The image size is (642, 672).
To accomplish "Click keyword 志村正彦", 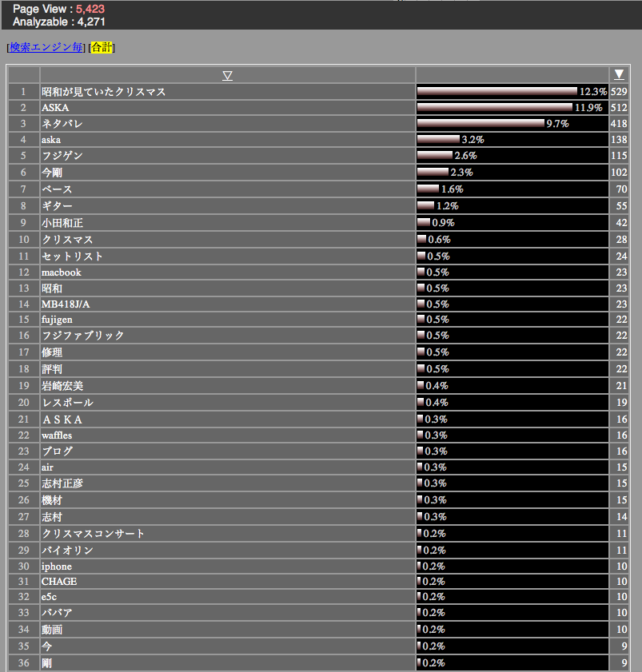I will [62, 483].
